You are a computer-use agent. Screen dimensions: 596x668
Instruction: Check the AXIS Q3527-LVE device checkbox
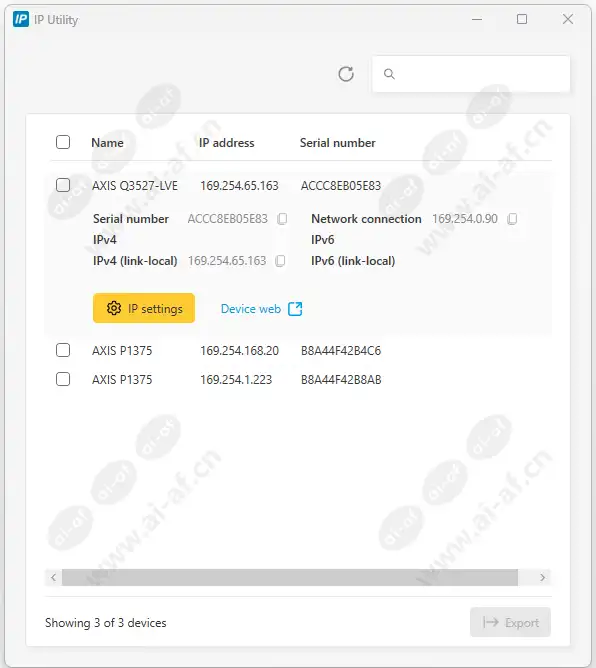[63, 185]
